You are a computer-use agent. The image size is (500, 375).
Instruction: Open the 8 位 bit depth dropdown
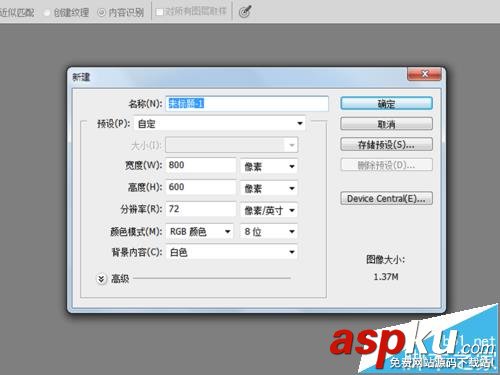click(x=269, y=231)
